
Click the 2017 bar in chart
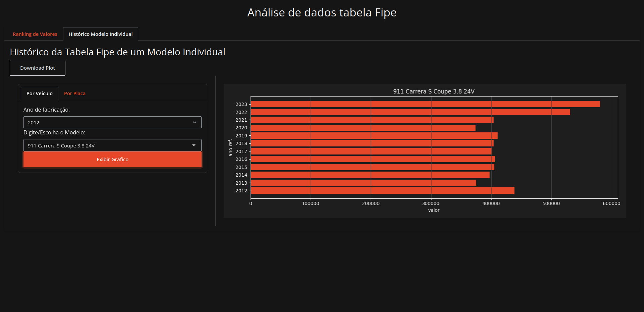pyautogui.click(x=371, y=151)
